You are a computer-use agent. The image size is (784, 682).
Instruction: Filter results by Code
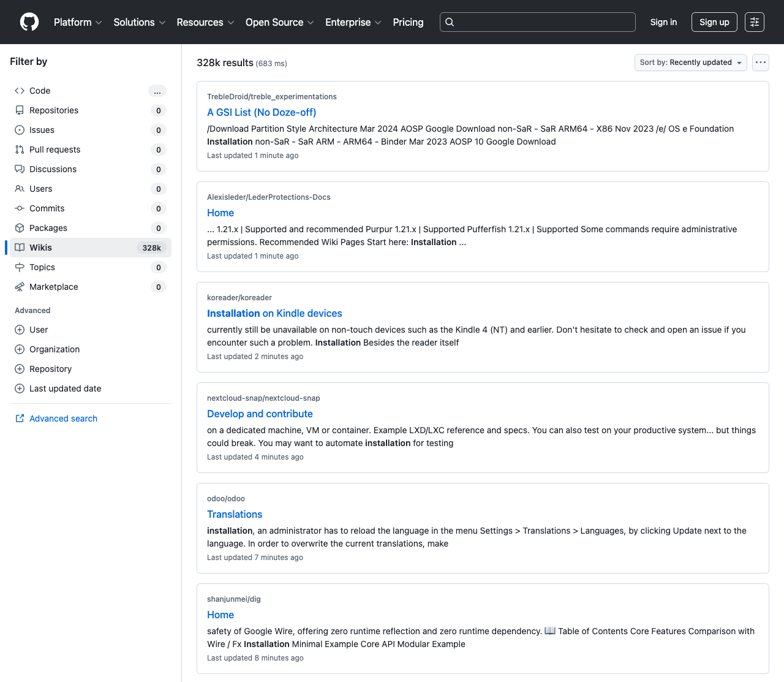(91, 91)
